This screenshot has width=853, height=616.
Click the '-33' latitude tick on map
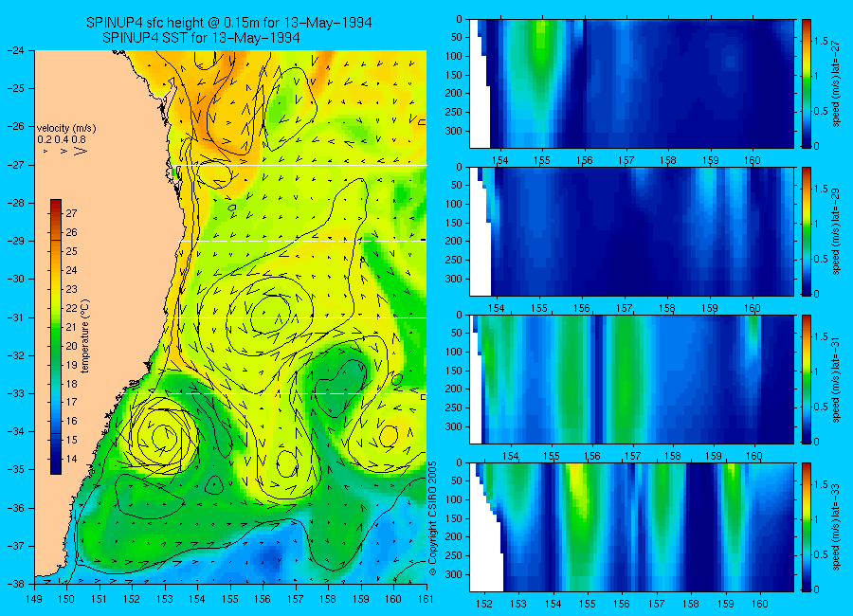[x=16, y=393]
